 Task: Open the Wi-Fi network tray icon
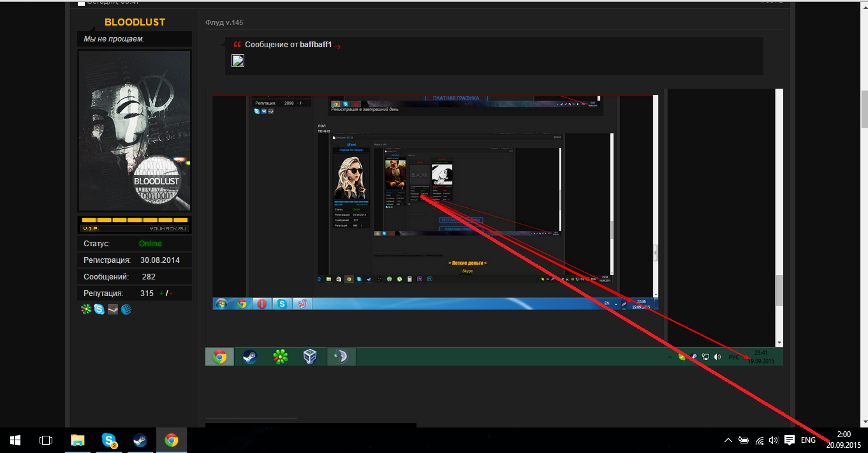(760, 440)
